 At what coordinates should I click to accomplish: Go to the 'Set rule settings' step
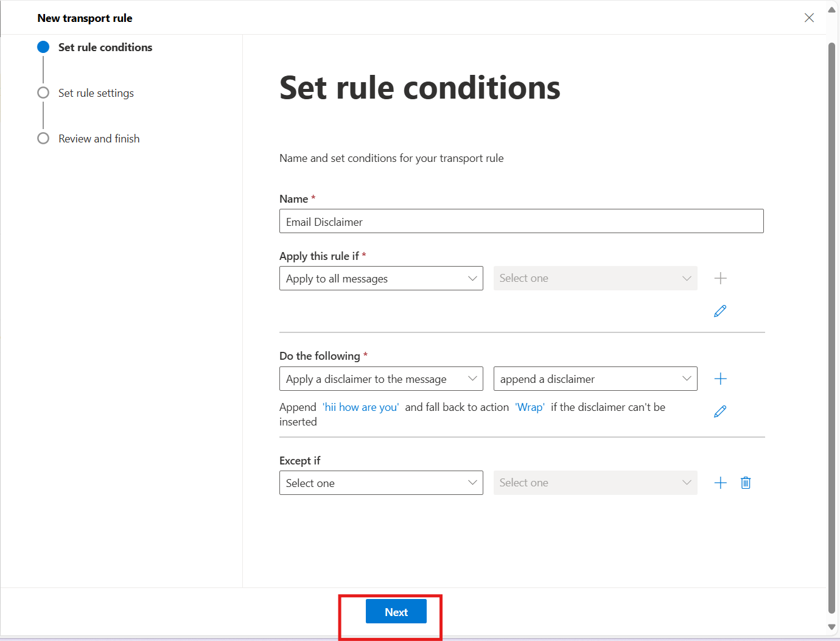[96, 93]
